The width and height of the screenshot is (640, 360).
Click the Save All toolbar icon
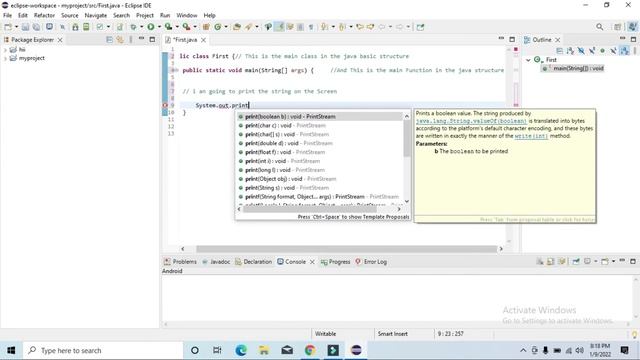[x=36, y=27]
